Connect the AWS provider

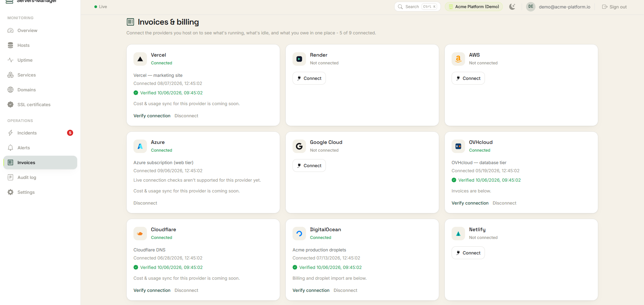(x=468, y=78)
